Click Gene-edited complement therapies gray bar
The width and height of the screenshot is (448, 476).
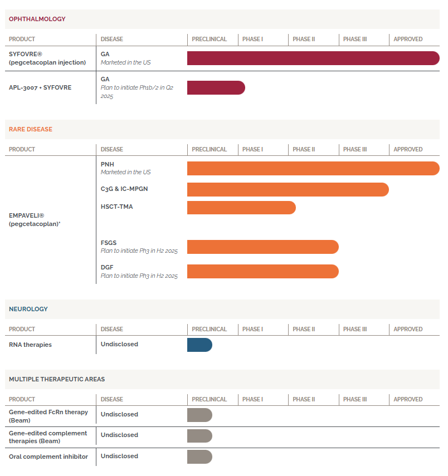[199, 436]
